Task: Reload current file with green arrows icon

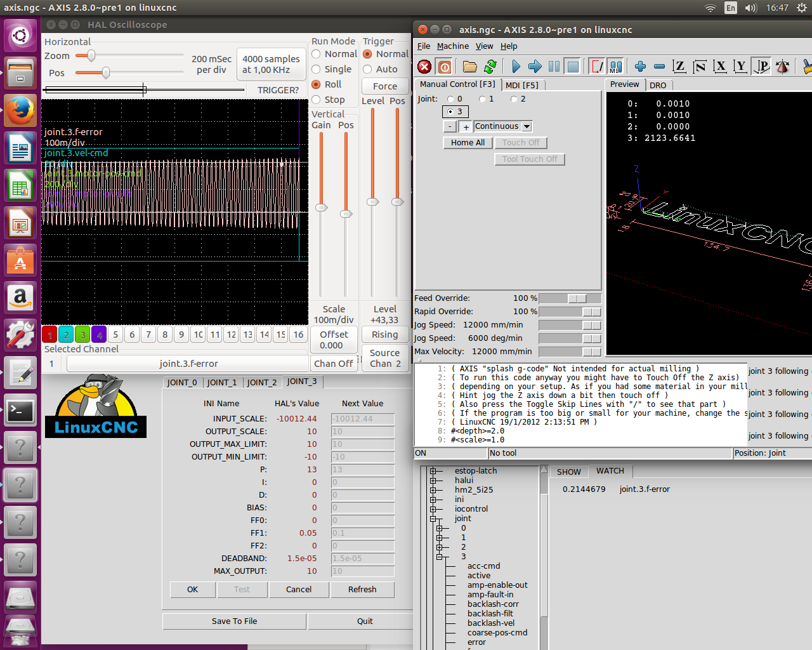Action: click(490, 67)
